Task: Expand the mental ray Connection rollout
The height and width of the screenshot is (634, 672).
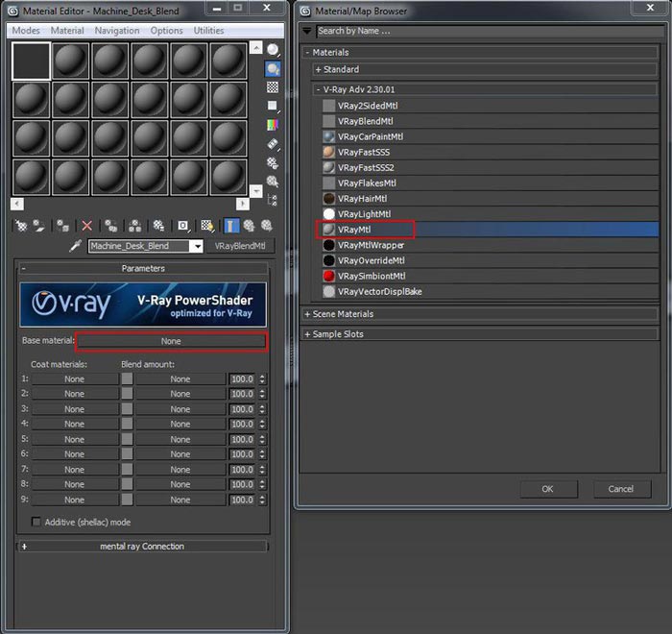Action: (x=144, y=547)
